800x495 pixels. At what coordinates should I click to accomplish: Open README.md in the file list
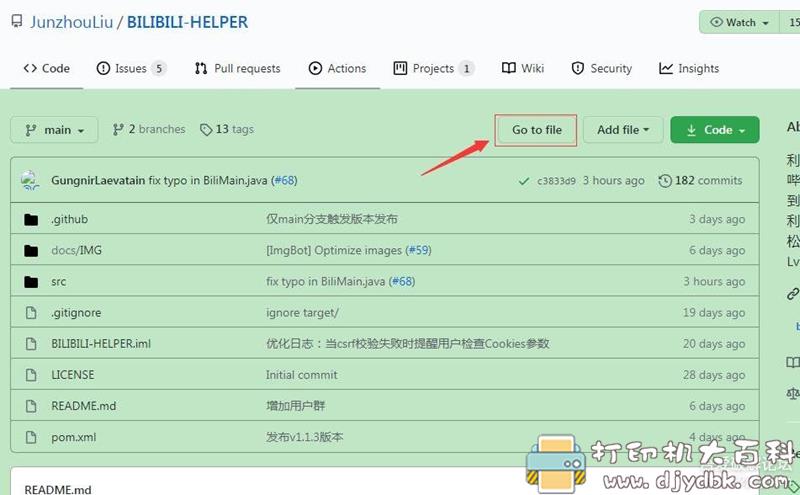[84, 406]
